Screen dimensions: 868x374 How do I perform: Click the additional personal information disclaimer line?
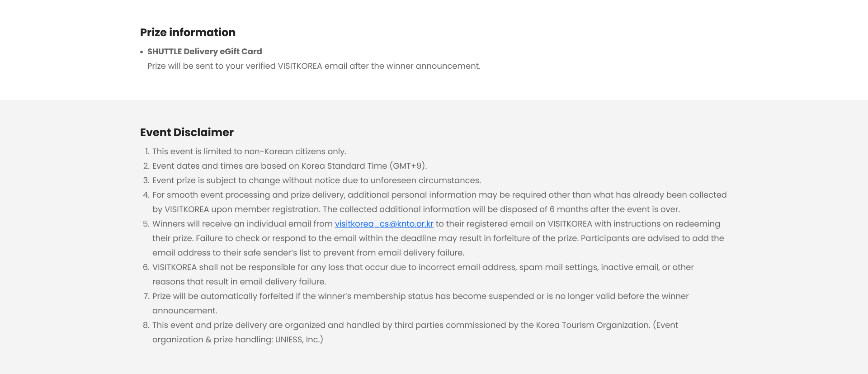(439, 195)
